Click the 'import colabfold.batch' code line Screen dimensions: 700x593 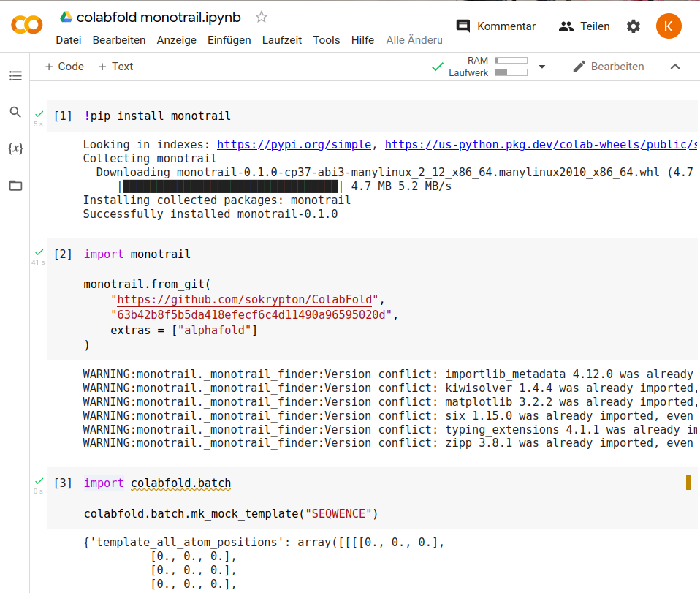click(158, 483)
